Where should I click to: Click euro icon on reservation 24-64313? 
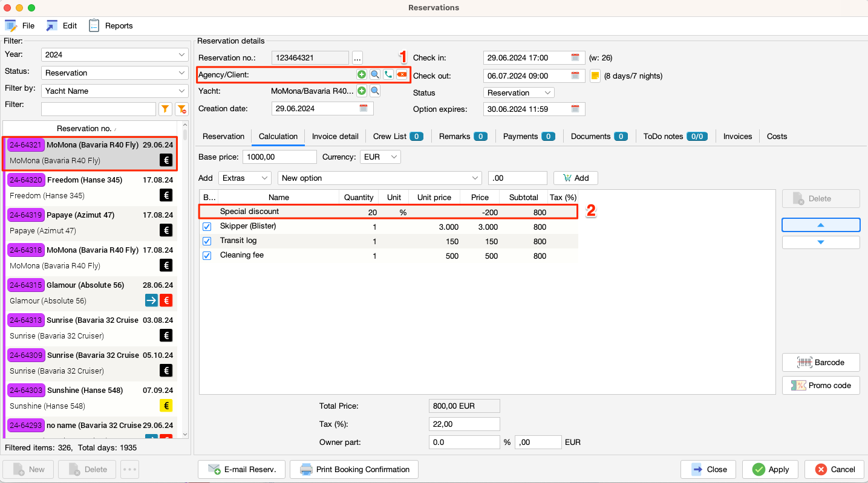point(166,336)
